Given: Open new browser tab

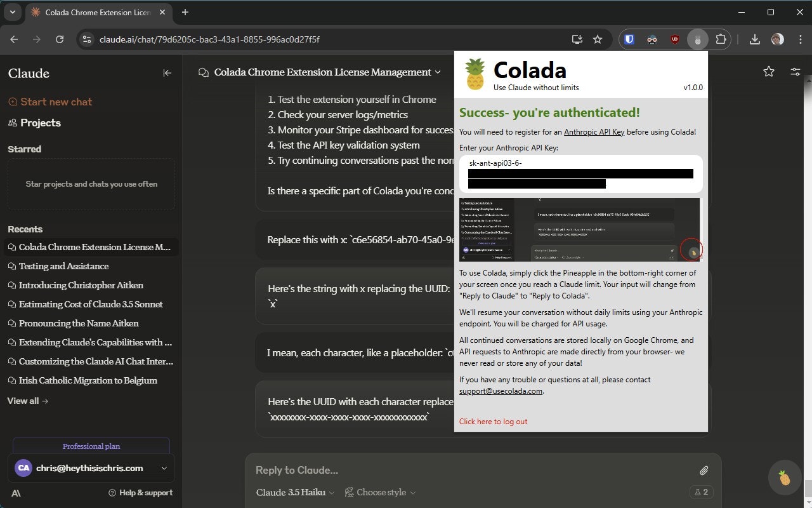Looking at the screenshot, I should pyautogui.click(x=185, y=12).
